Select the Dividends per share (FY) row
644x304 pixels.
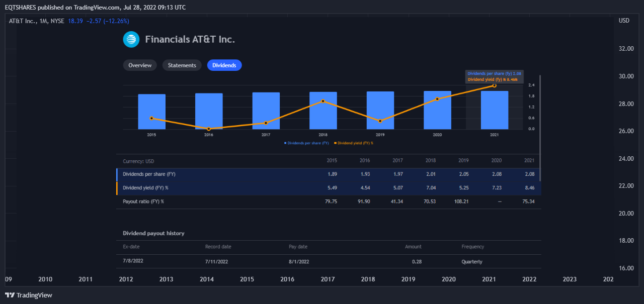click(329, 174)
